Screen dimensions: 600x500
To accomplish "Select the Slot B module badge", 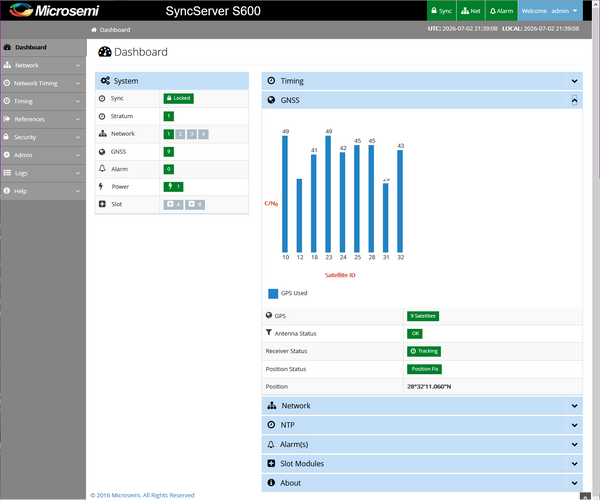I will pyautogui.click(x=195, y=204).
